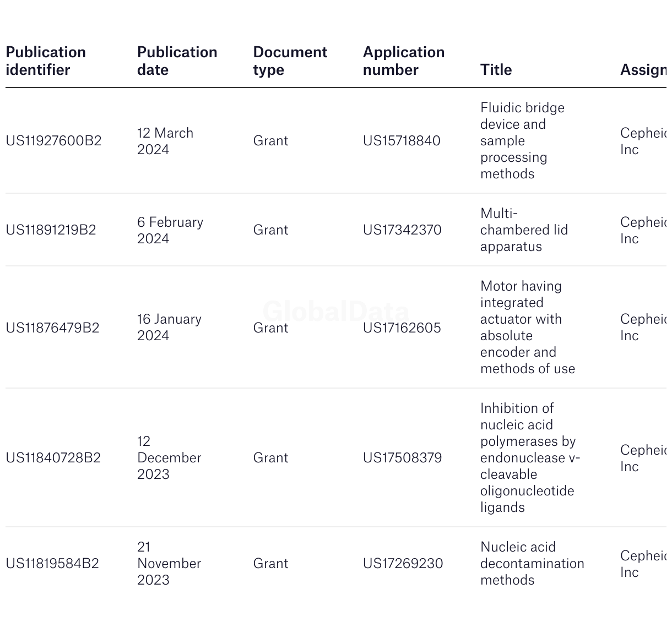Open publication US11927600B2
This screenshot has width=672, height=622.
53,141
